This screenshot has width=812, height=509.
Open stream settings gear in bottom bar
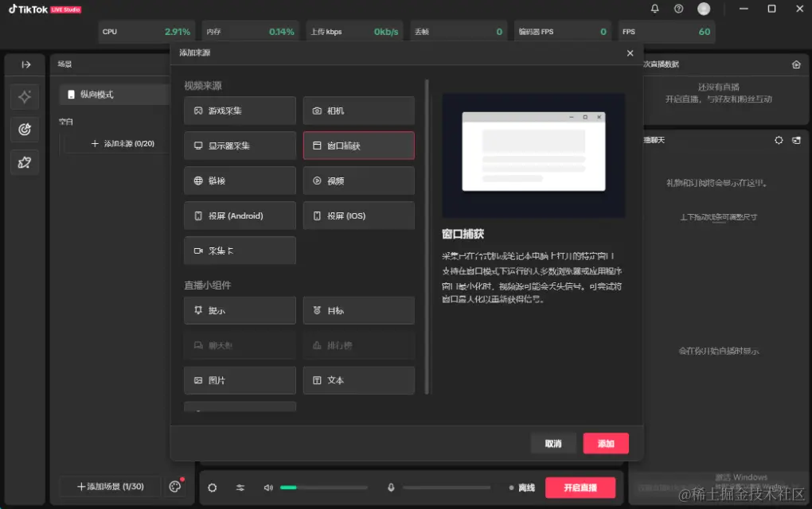point(213,488)
